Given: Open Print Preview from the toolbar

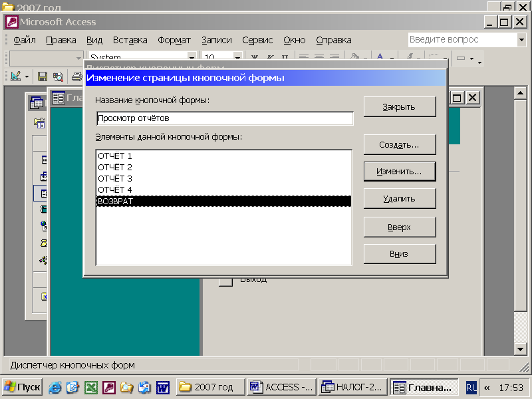Looking at the screenshot, I should coord(58,76).
